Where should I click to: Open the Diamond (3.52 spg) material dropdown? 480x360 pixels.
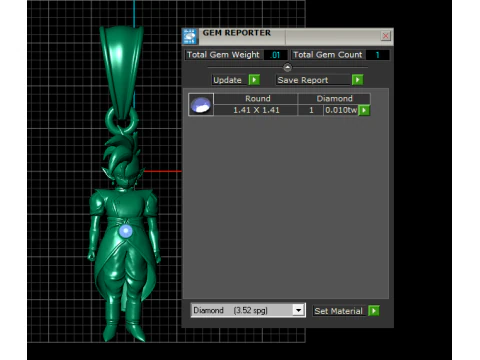point(248,310)
